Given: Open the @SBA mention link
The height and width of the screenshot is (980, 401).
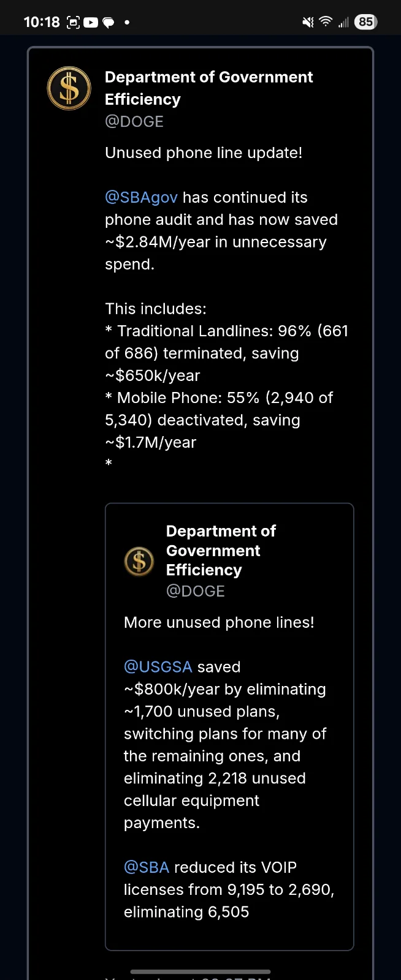Looking at the screenshot, I should pyautogui.click(x=147, y=867).
